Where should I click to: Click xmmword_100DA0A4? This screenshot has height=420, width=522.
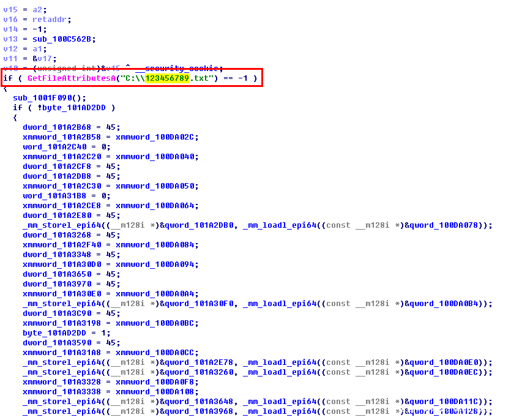point(155,294)
